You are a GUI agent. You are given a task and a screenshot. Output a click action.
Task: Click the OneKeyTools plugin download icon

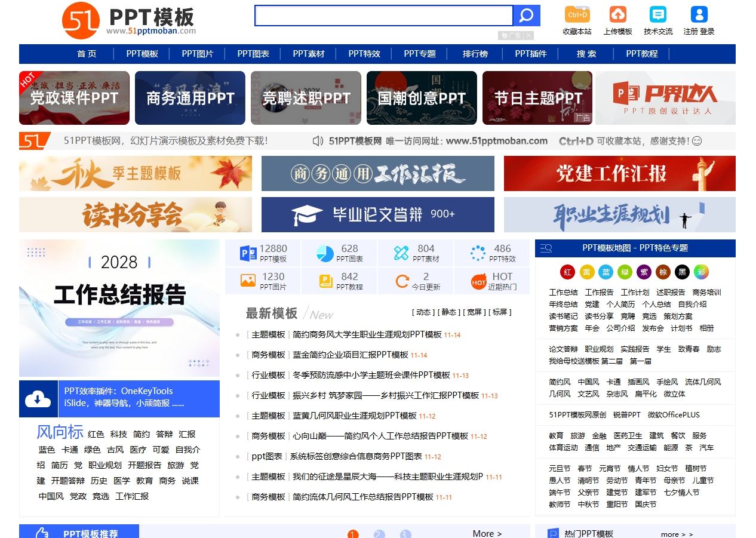(x=38, y=398)
